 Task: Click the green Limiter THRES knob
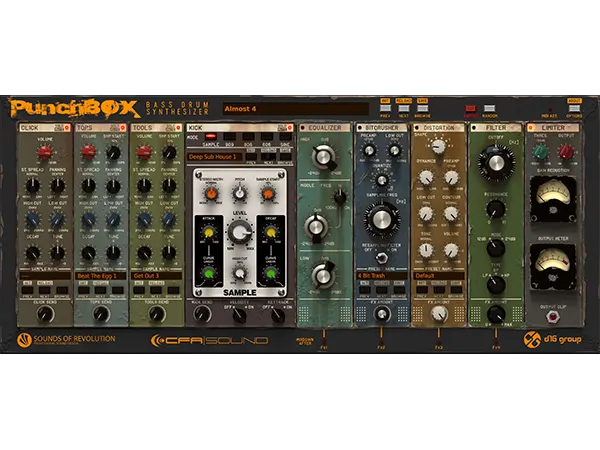540,152
